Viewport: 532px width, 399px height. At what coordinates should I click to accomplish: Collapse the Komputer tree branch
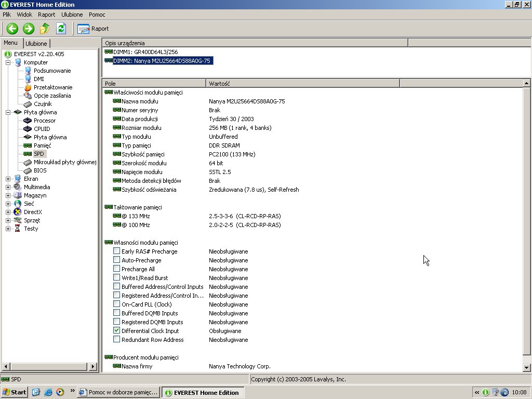click(8, 62)
